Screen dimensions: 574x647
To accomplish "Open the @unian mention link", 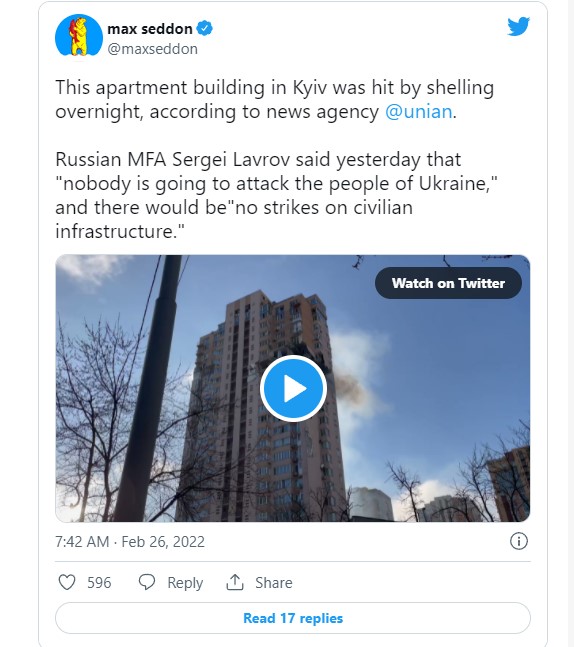I will [418, 111].
